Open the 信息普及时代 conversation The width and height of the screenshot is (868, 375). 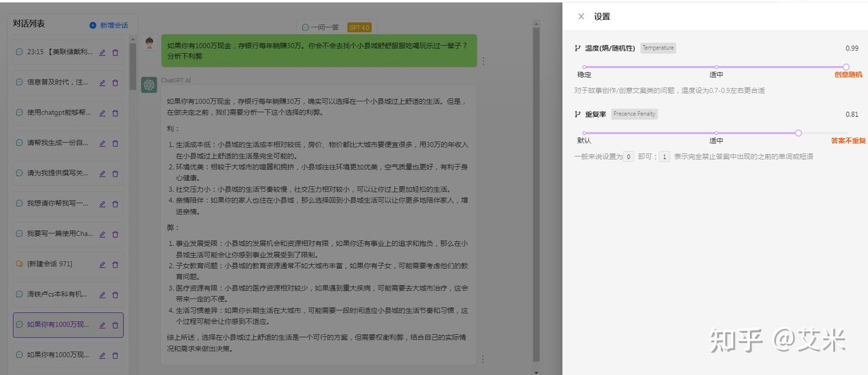[x=68, y=83]
